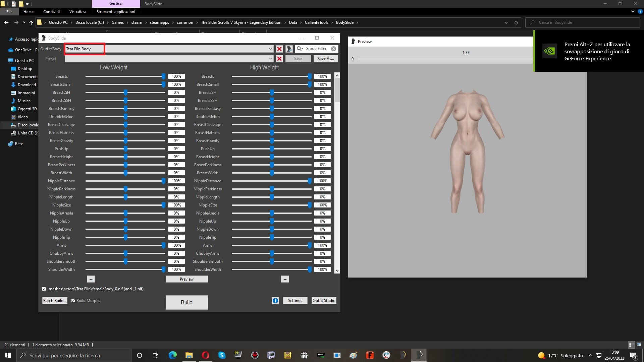The height and width of the screenshot is (362, 644).
Task: Toggle the femaleBody_0.nif output checkbox
Action: point(44,289)
